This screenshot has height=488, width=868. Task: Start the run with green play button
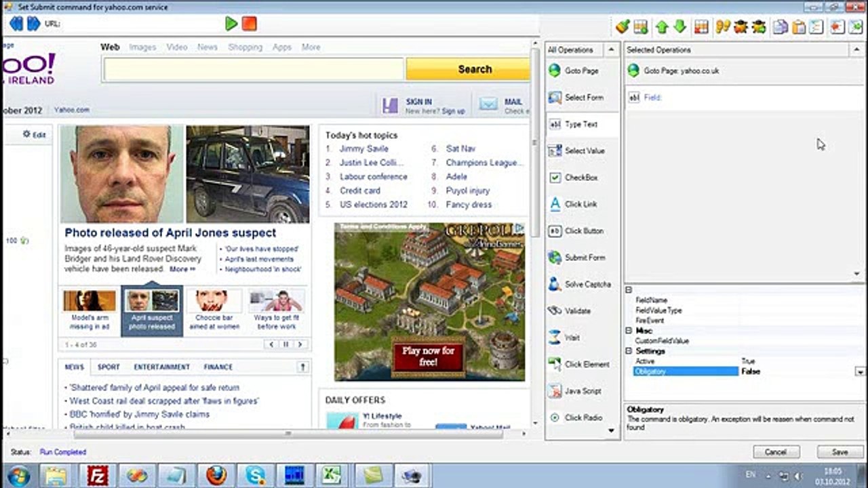[231, 24]
